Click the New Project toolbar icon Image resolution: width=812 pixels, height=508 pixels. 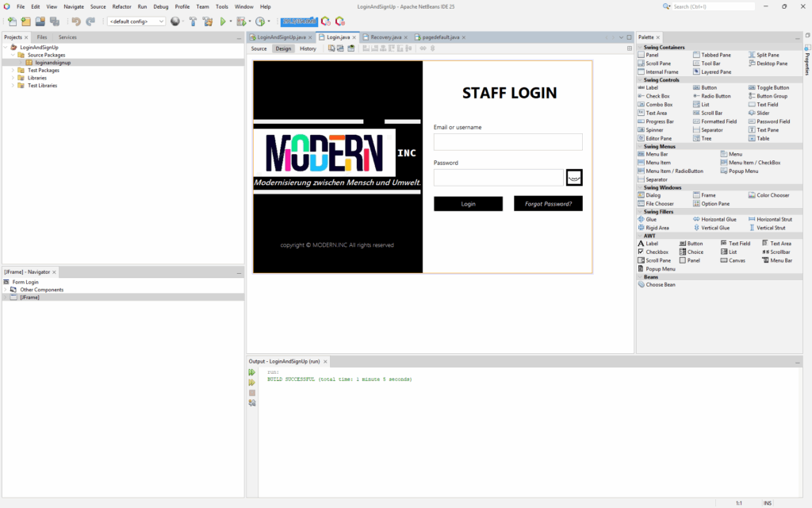click(26, 21)
